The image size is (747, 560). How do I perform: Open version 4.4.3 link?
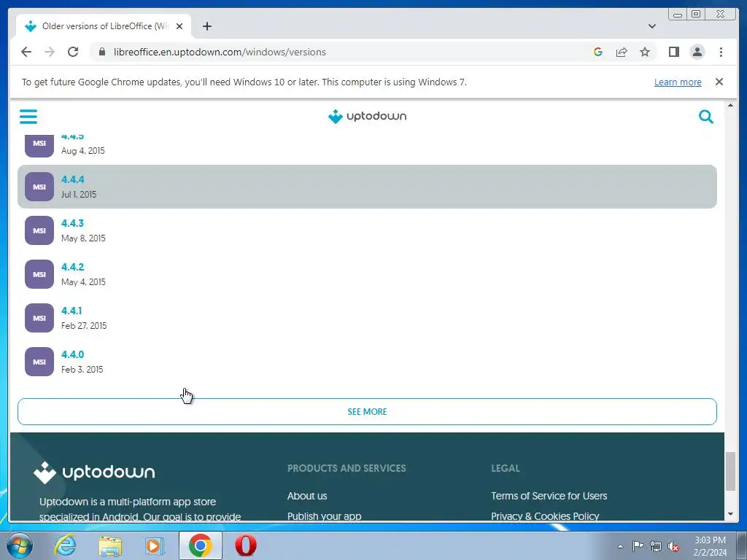click(72, 223)
